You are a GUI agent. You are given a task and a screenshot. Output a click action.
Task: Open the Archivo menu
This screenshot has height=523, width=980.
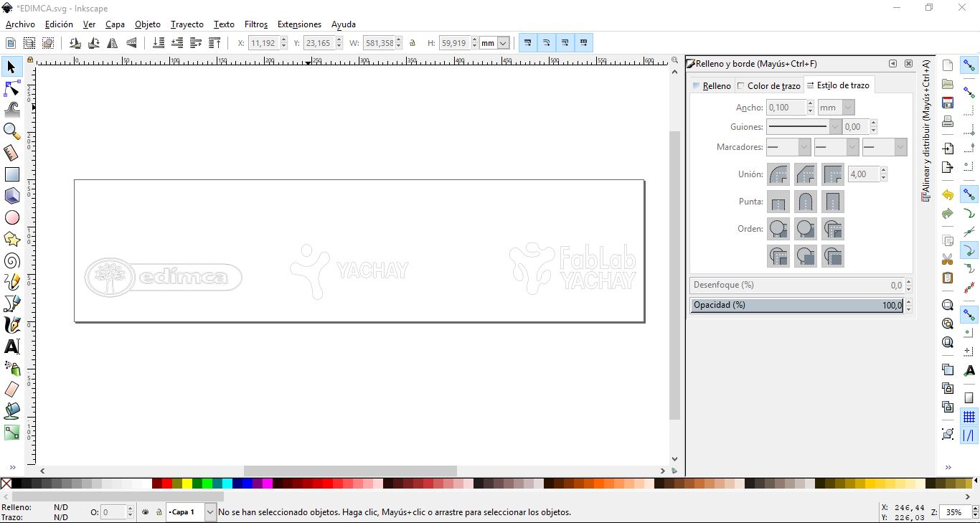pyautogui.click(x=20, y=24)
